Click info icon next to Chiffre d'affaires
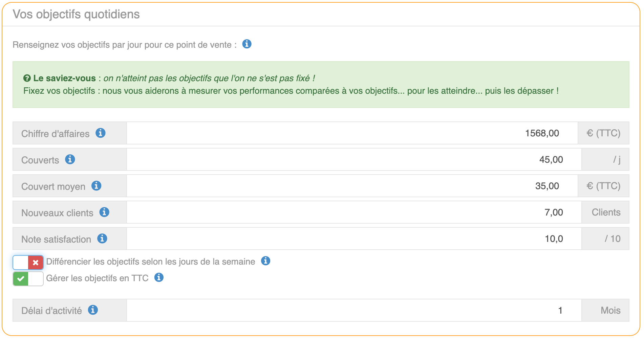The height and width of the screenshot is (339, 644). pyautogui.click(x=100, y=133)
